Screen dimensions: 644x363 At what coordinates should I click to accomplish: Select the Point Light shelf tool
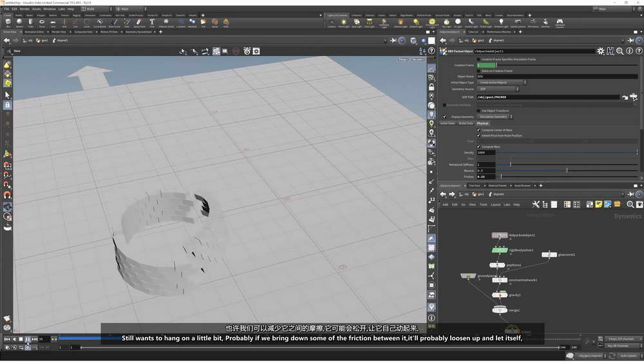(344, 23)
